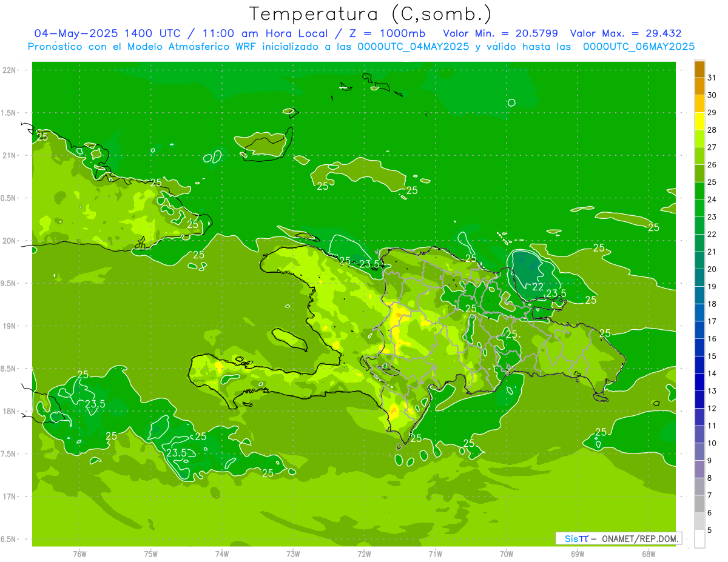
Task: Click the legend scale label "13"
Action: point(712,391)
